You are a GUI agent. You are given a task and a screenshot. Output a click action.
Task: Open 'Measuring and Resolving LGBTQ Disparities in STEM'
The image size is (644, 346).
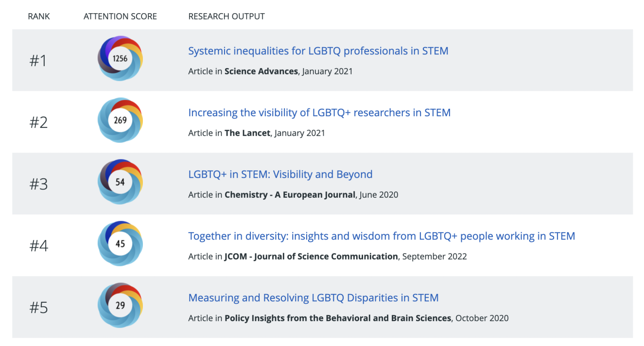[x=313, y=297]
